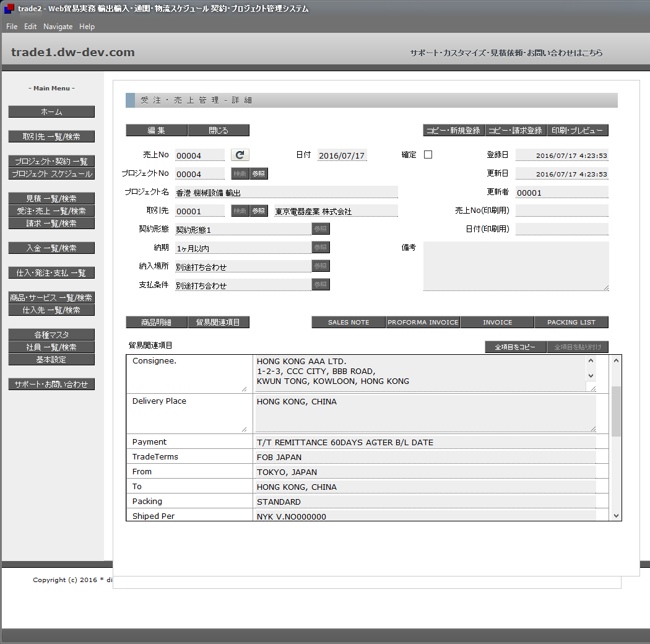
Task: Toggle the 確定 checkbox
Action: (428, 155)
